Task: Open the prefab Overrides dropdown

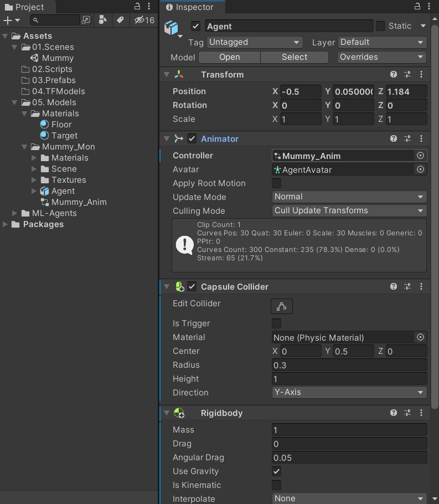Action: (382, 57)
